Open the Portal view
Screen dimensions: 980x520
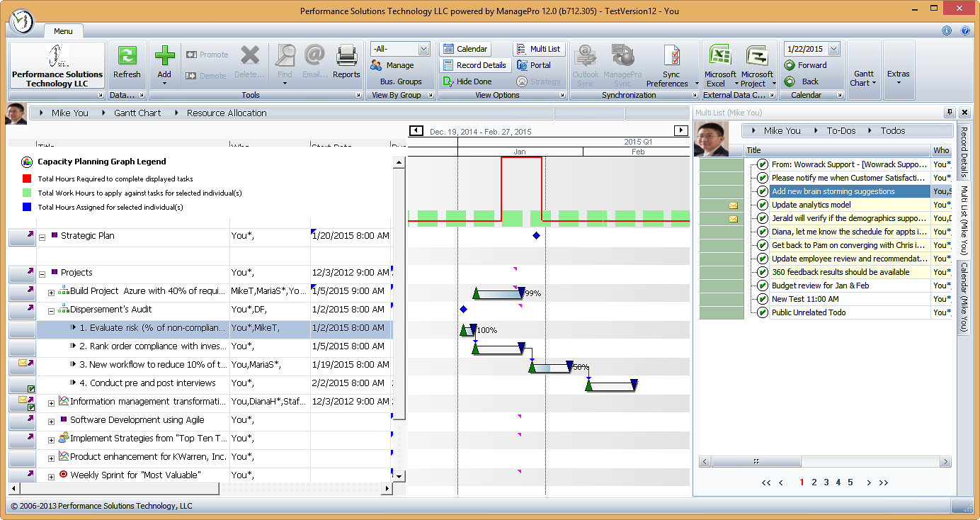[x=534, y=65]
